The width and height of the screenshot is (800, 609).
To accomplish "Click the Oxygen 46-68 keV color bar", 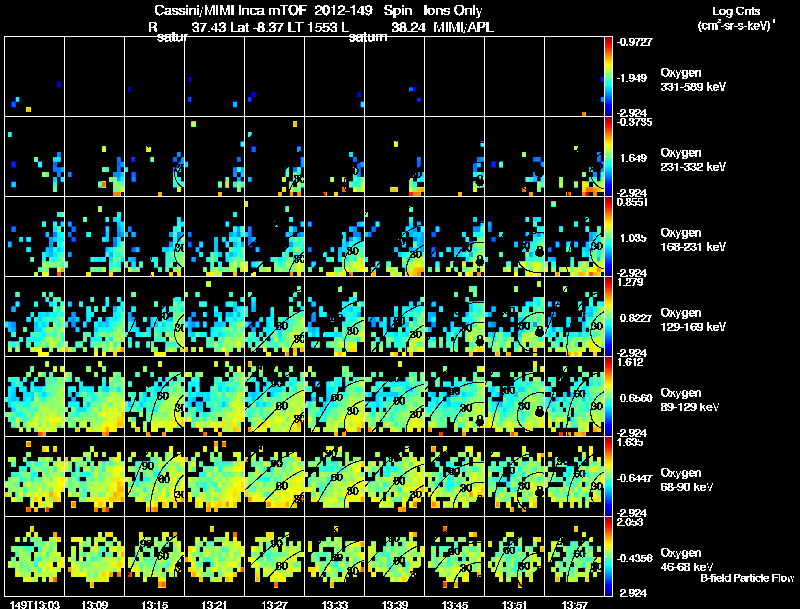I will coord(608,556).
